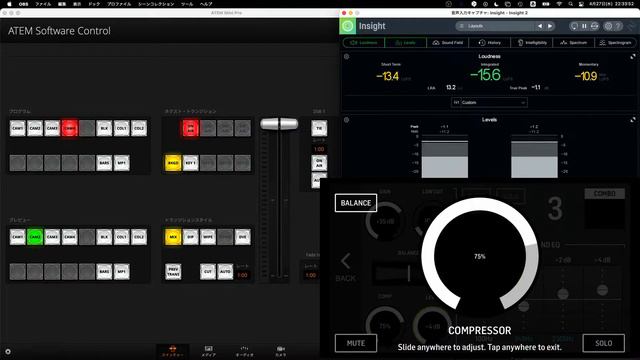Viewport: 640px width, 360px height.
Task: Maximize the Levels panel
Action: 633,120
